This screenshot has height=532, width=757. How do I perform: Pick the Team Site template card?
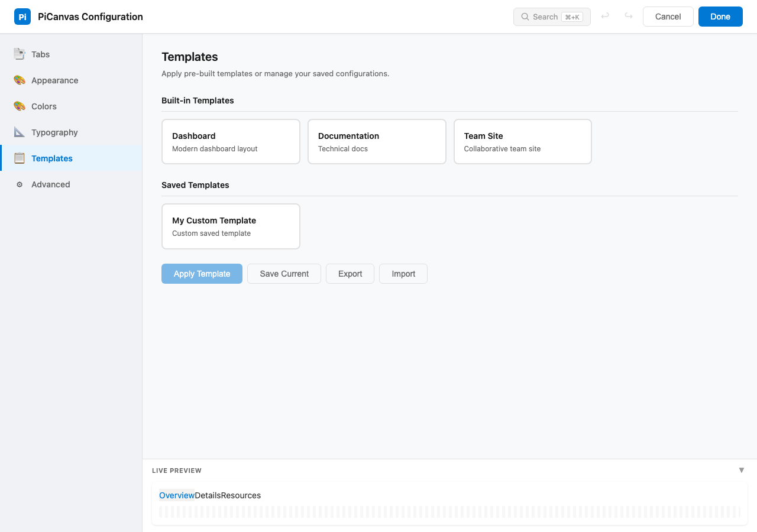coord(523,142)
